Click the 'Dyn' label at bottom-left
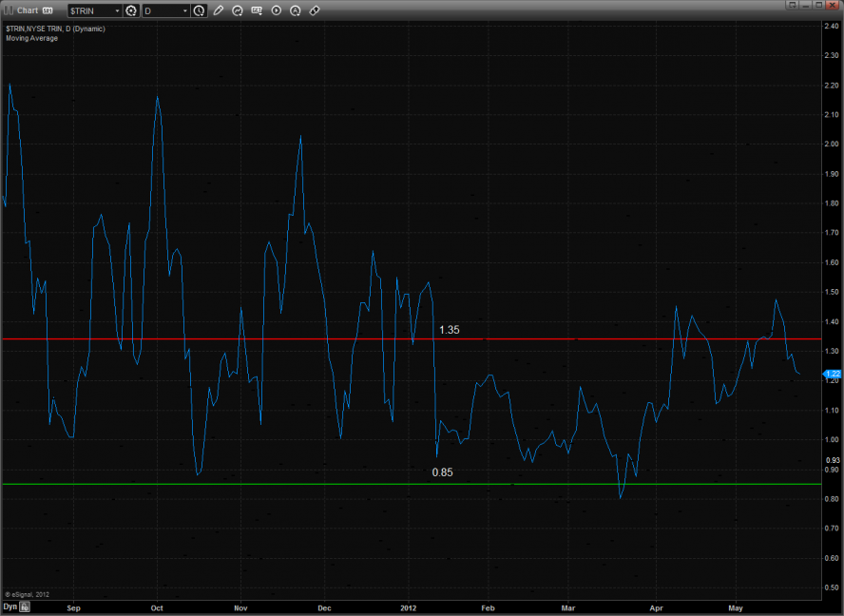Image resolution: width=844 pixels, height=616 pixels. click(10, 606)
